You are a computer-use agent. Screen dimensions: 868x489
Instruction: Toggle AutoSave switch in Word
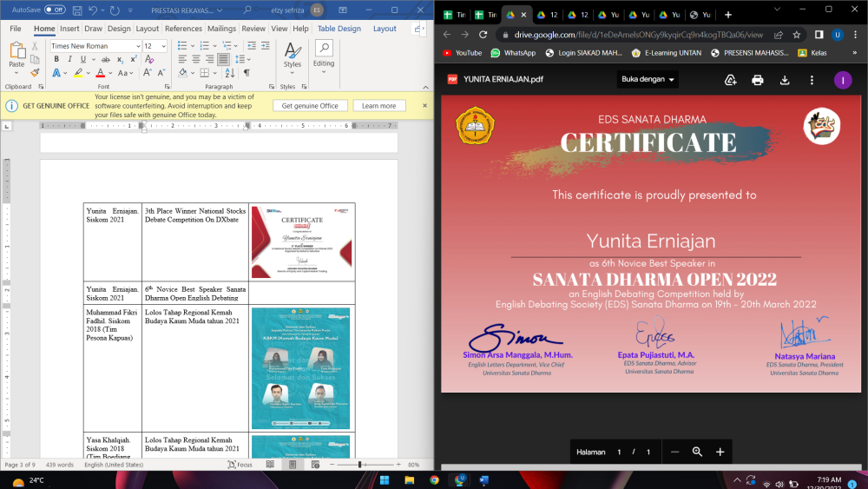pos(54,10)
